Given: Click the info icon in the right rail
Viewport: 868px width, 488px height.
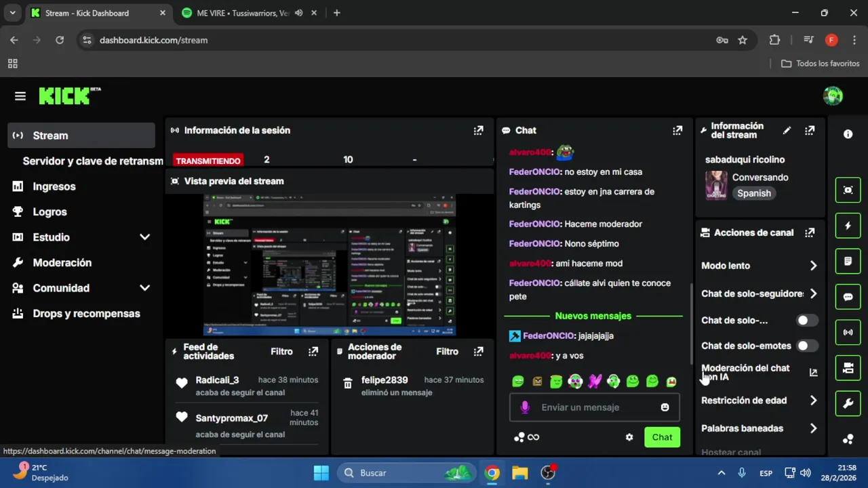Looking at the screenshot, I should pyautogui.click(x=848, y=134).
